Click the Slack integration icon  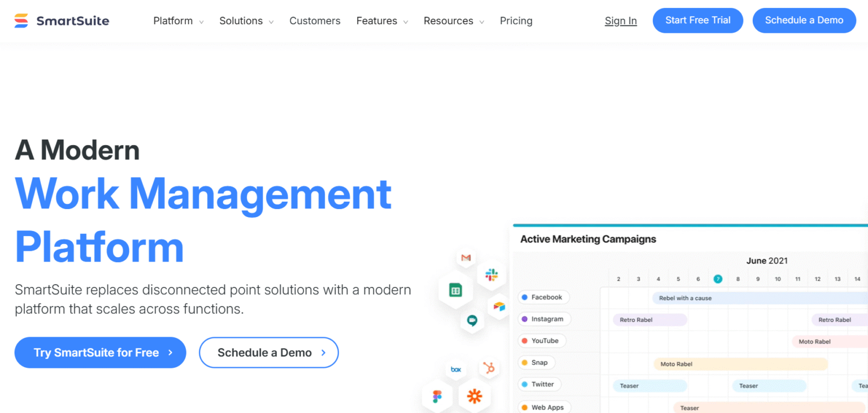491,275
